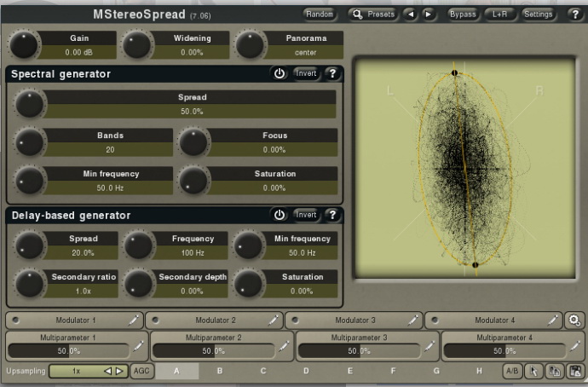
Task: Toggle Invert in Spectral generator
Action: pyautogui.click(x=306, y=73)
